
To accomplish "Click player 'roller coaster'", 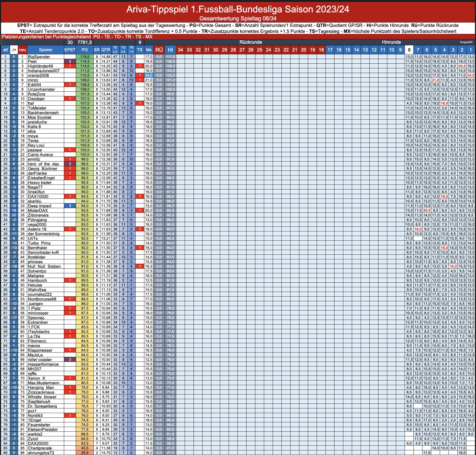I will [x=40, y=359].
